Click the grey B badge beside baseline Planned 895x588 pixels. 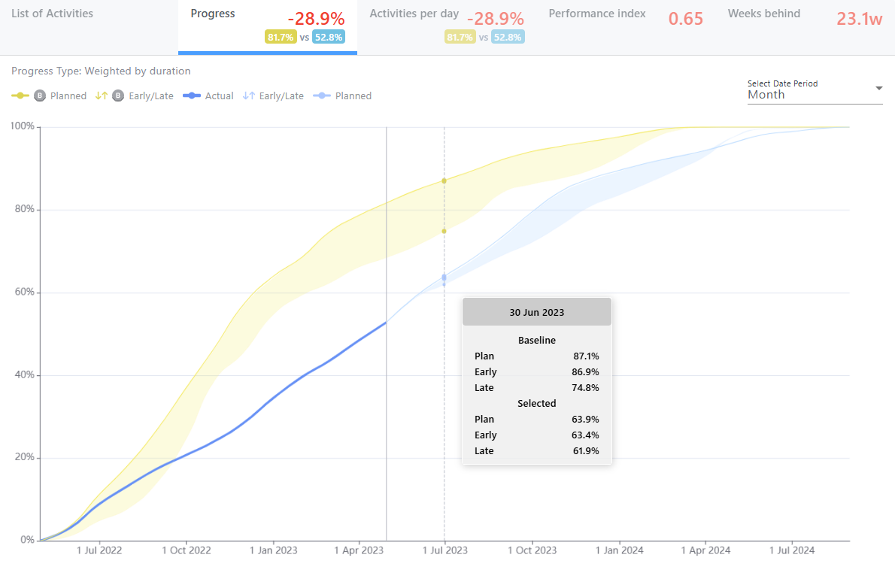pyautogui.click(x=40, y=95)
